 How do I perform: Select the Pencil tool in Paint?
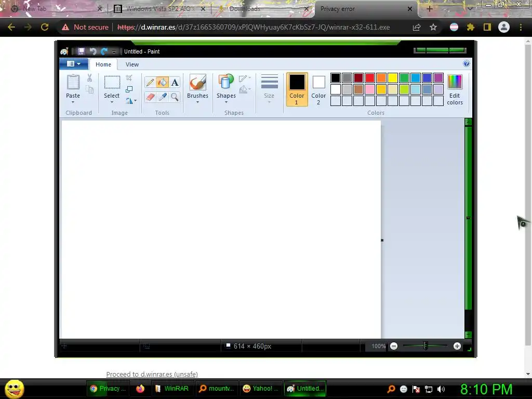[150, 83]
